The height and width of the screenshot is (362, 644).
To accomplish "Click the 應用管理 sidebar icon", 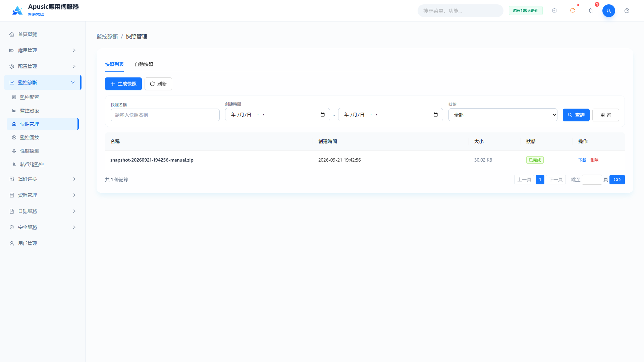I will [x=12, y=50].
